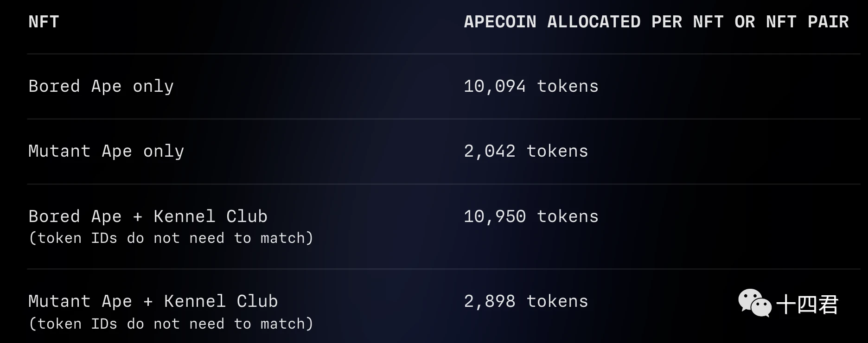Click the word PAIR in the header
Image resolution: width=868 pixels, height=343 pixels.
(x=828, y=22)
